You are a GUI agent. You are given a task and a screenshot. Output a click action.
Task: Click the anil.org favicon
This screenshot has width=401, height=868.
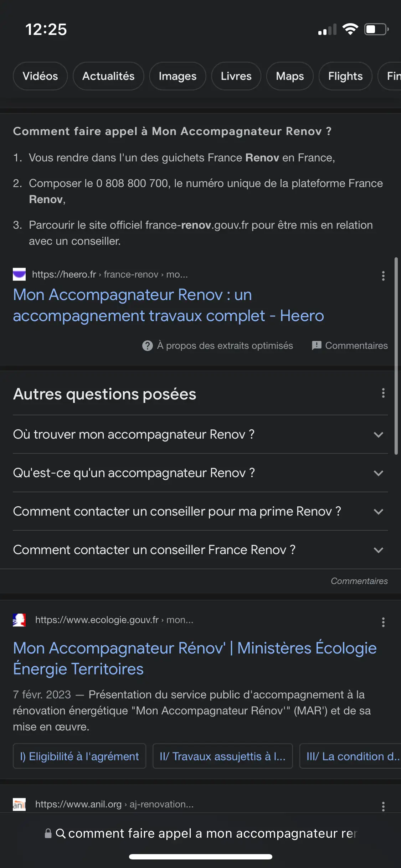pyautogui.click(x=20, y=805)
